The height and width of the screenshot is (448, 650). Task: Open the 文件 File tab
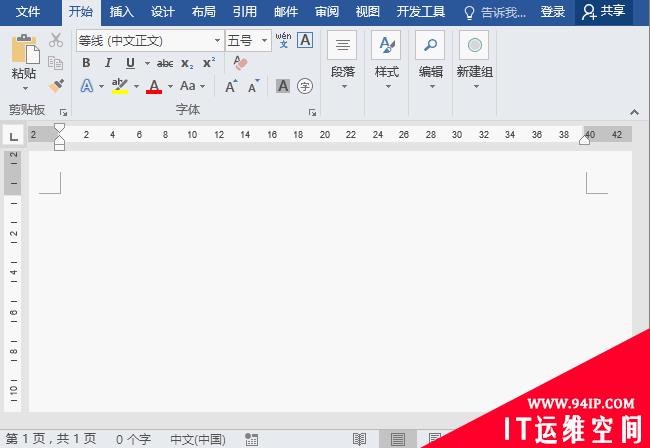coord(28,12)
